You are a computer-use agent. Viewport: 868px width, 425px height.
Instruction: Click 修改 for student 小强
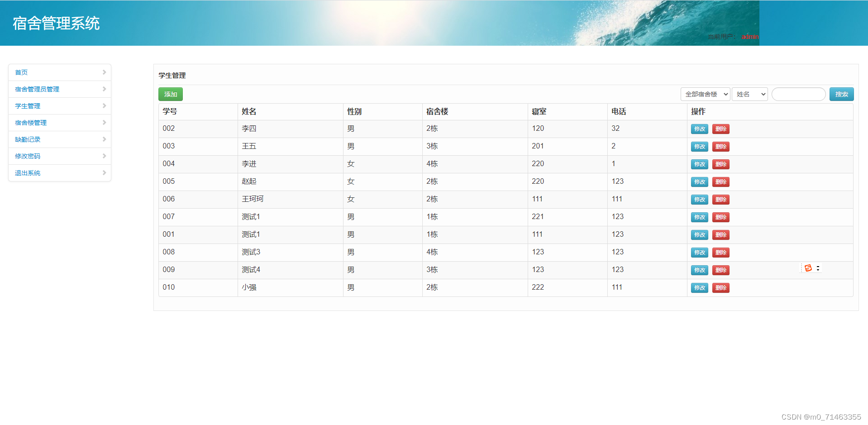point(699,287)
